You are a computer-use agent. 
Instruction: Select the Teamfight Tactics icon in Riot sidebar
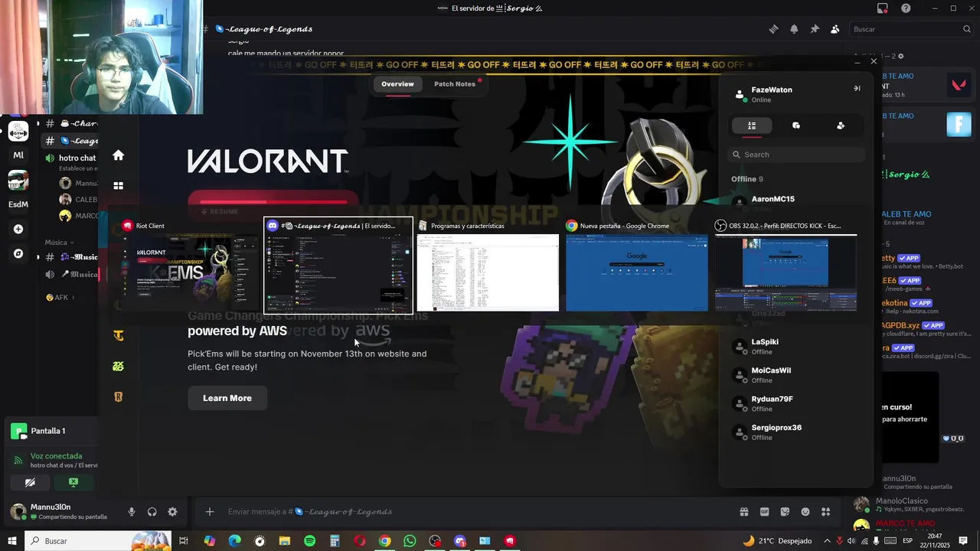click(x=118, y=335)
